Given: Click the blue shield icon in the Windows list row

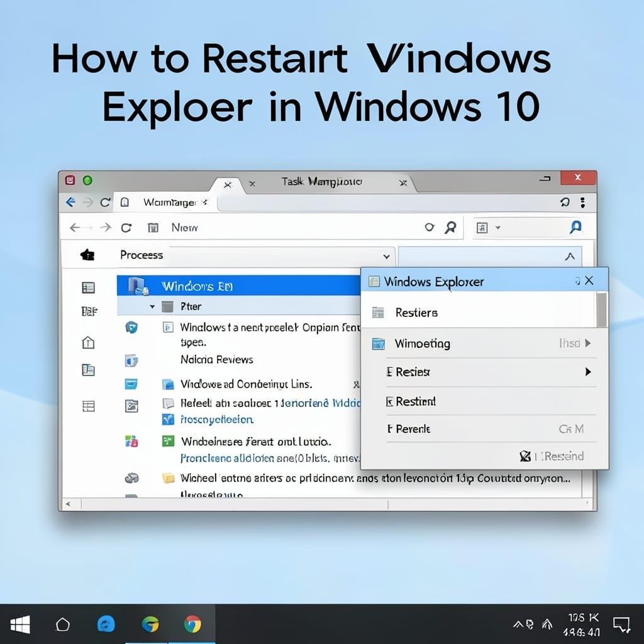Looking at the screenshot, I should (131, 327).
